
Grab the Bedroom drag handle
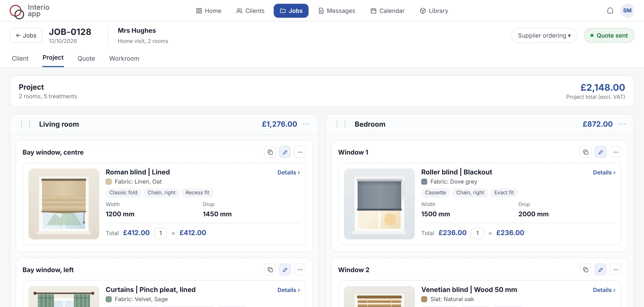click(x=341, y=124)
